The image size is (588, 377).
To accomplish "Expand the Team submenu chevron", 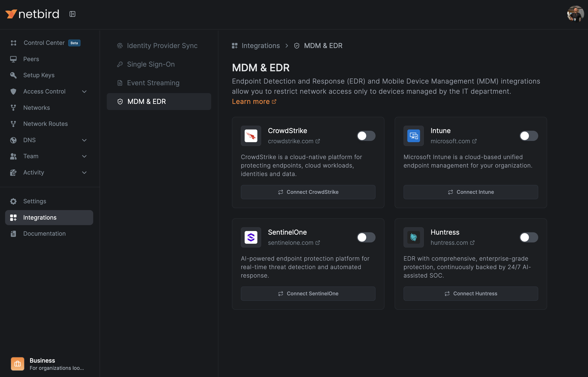I will 84,156.
